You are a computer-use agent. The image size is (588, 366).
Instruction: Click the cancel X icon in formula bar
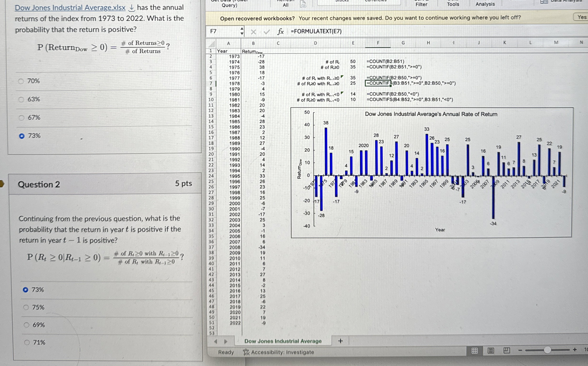coord(253,32)
